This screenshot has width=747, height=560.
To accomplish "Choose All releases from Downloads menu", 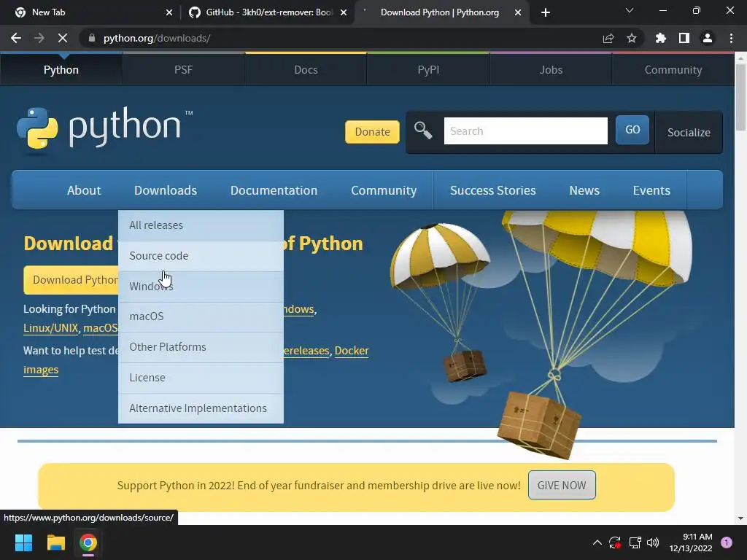I will (x=201, y=225).
